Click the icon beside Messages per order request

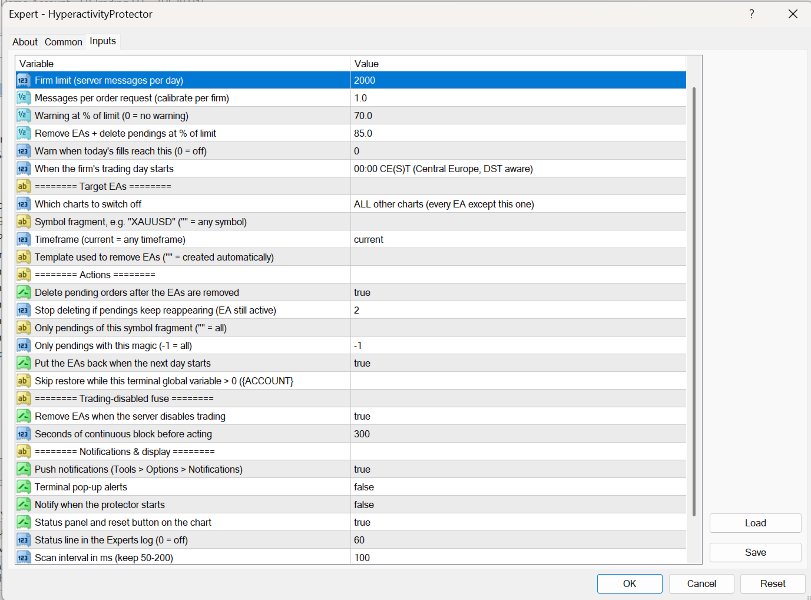[23, 98]
